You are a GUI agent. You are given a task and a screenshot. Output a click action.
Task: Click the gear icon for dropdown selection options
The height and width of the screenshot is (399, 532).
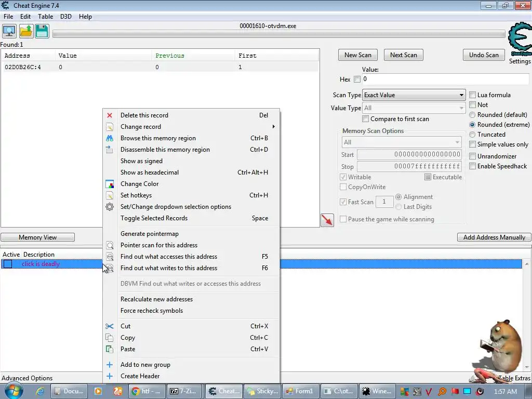point(110,207)
